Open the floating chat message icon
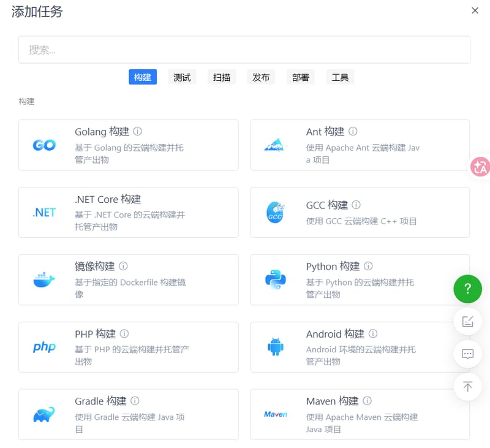The height and width of the screenshot is (448, 490). point(467,354)
